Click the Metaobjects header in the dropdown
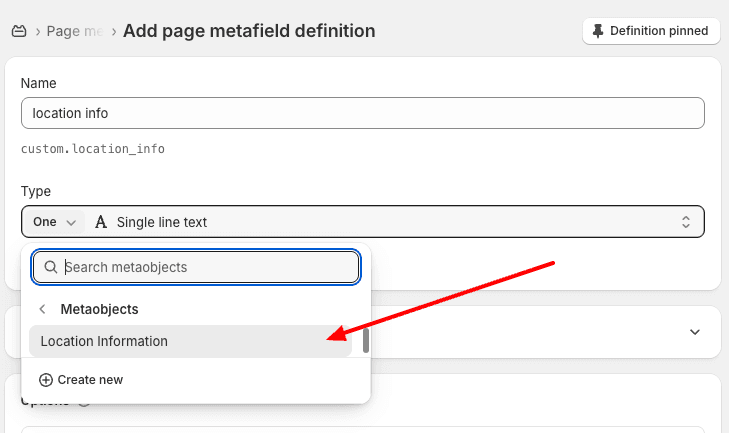This screenshot has width=729, height=433. click(99, 309)
